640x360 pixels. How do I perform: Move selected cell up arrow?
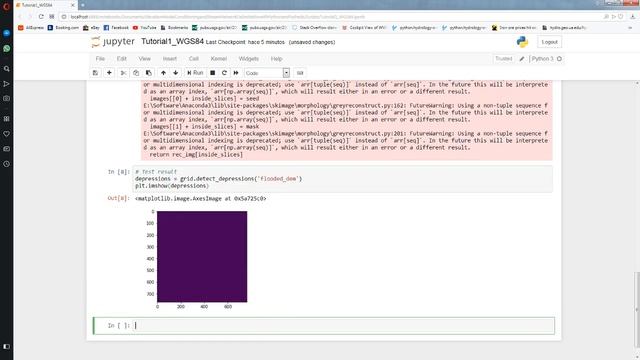point(163,73)
